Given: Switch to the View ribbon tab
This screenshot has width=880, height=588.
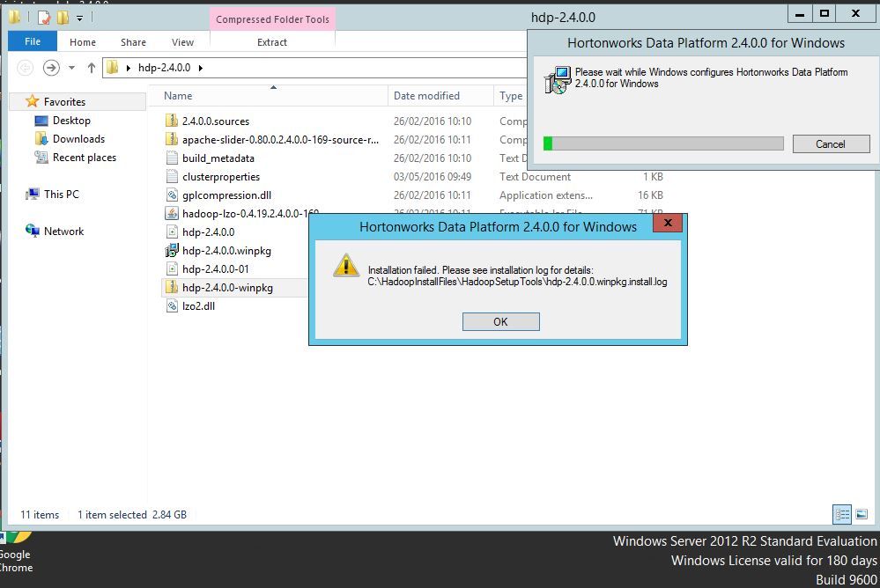Looking at the screenshot, I should (x=182, y=42).
